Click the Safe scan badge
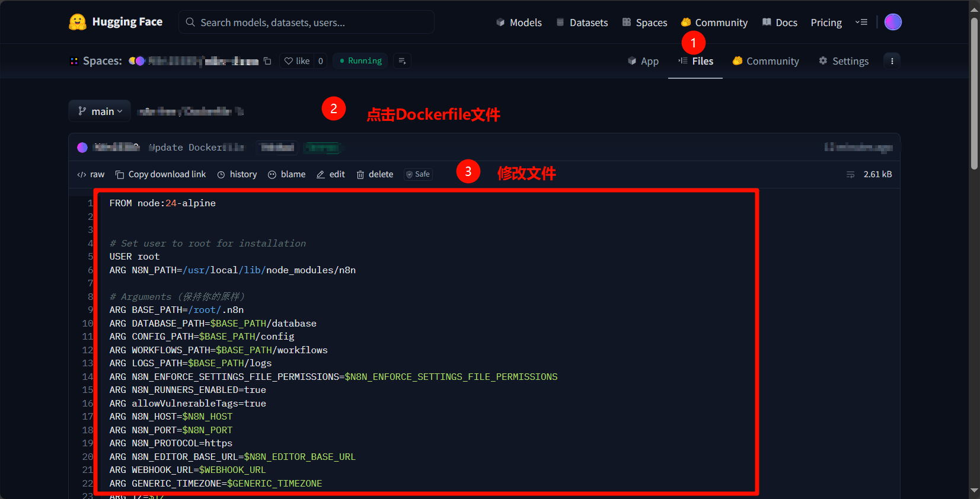 418,174
